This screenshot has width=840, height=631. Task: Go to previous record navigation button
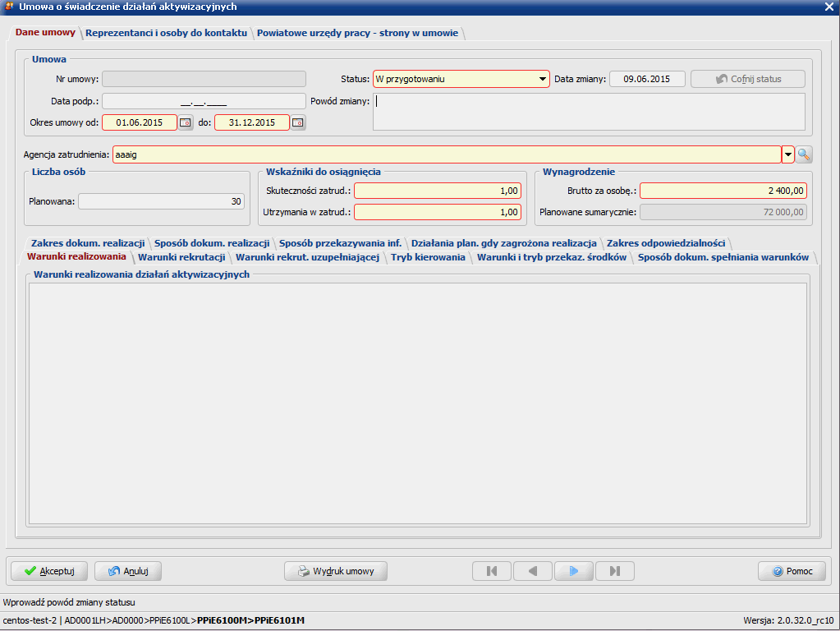[533, 571]
